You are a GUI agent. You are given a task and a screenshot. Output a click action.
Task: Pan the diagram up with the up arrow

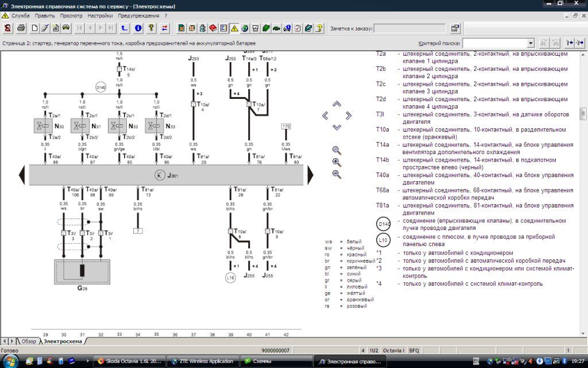[336, 104]
